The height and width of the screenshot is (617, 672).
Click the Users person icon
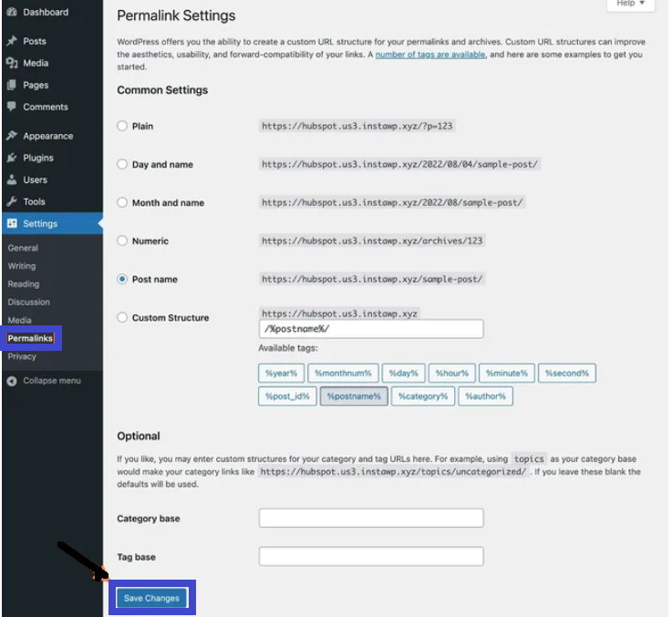12,180
